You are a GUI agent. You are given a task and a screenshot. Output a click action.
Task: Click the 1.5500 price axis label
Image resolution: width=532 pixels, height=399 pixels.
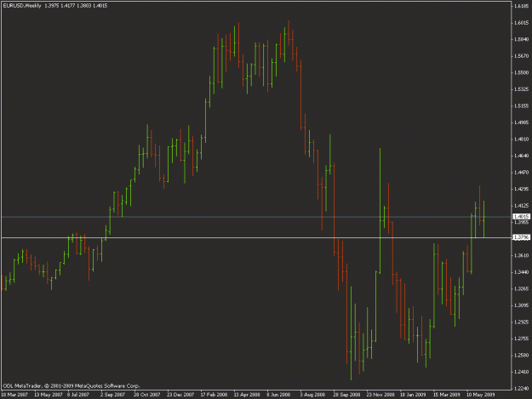pos(522,72)
